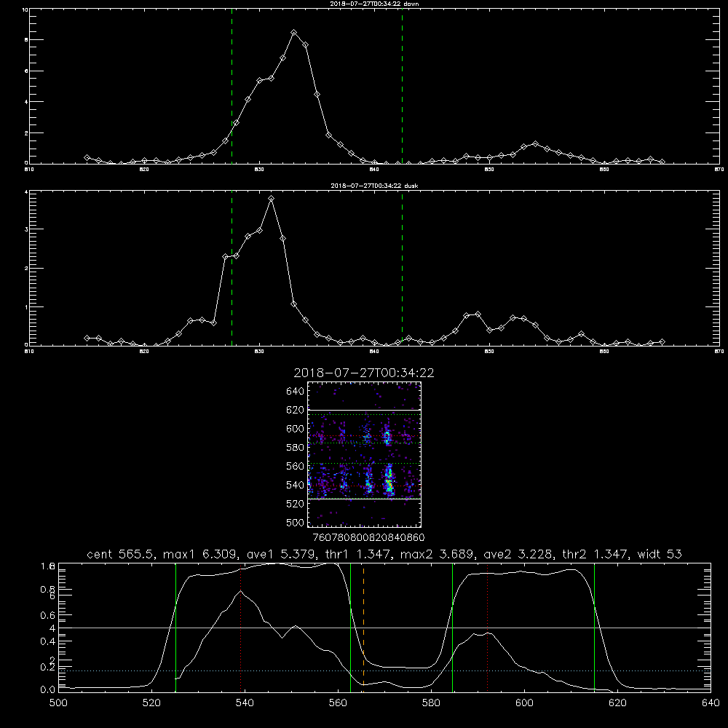
Task: Click the cyan dotted threshold line in bottom plot
Action: coord(384,671)
